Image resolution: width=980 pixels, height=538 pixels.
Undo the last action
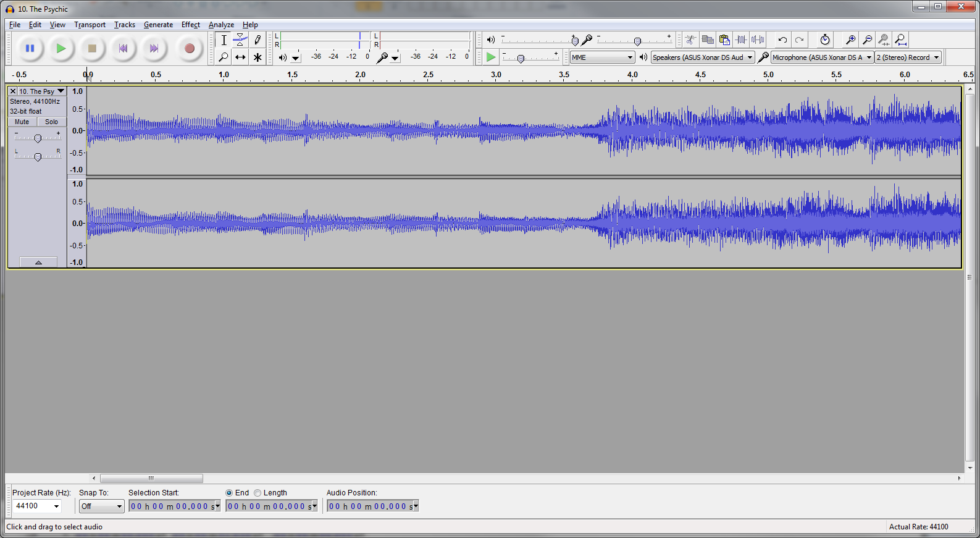782,40
